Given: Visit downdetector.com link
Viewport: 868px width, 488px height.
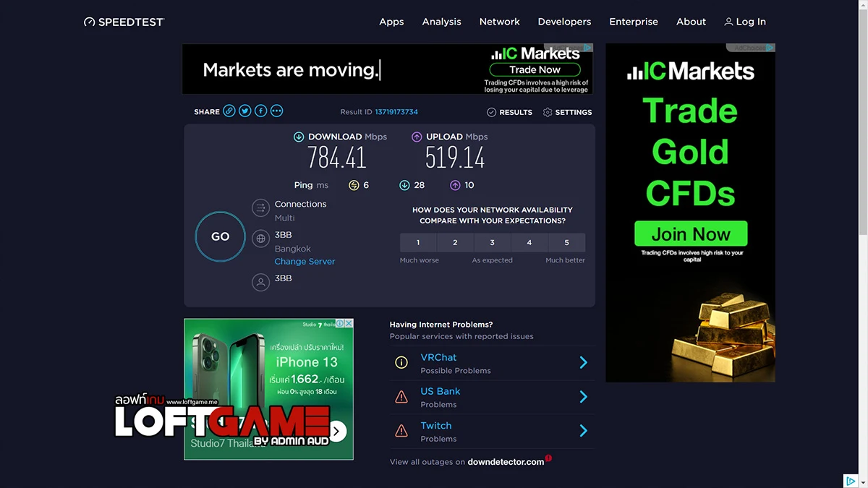Looking at the screenshot, I should (506, 462).
